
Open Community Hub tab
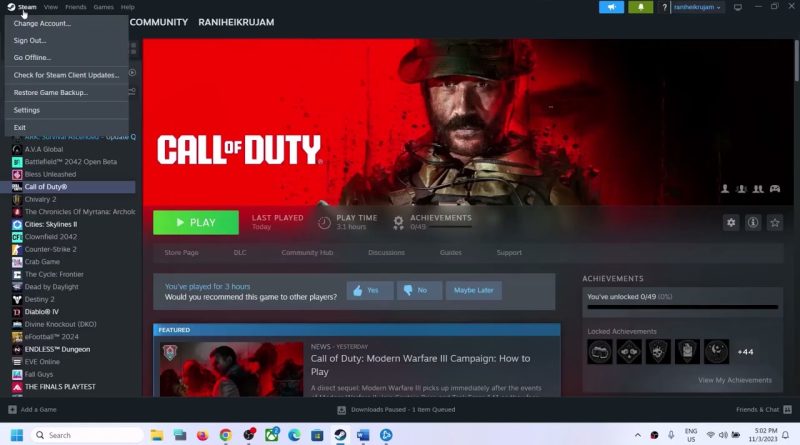pos(307,253)
